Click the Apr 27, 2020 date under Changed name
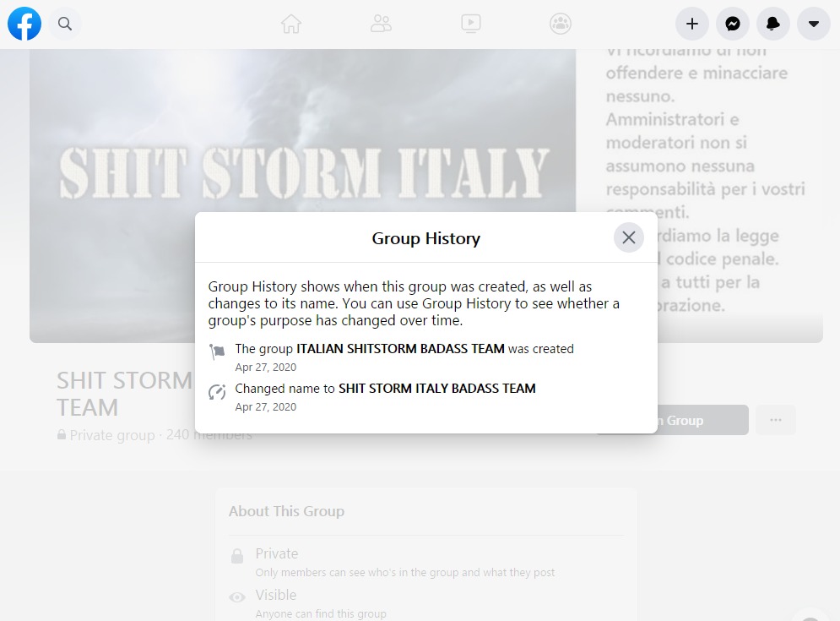The width and height of the screenshot is (840, 621). pyautogui.click(x=266, y=407)
